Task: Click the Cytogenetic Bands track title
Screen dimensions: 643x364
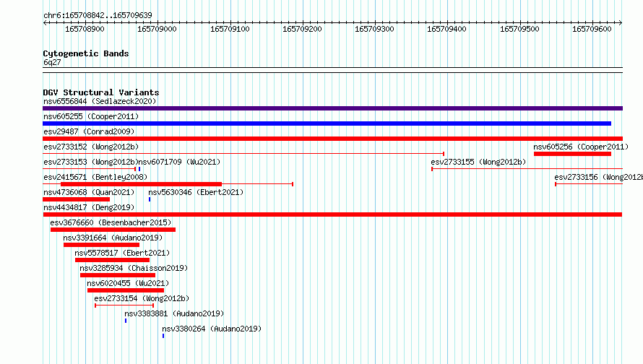Action: (86, 53)
